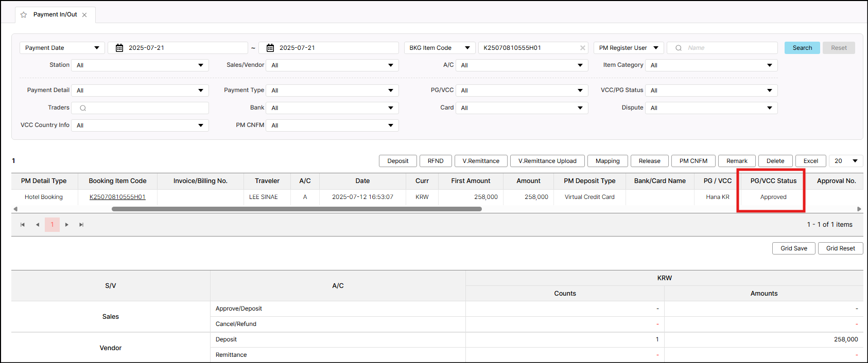Open booking link K25070810555H01
This screenshot has width=868, height=363.
point(117,197)
